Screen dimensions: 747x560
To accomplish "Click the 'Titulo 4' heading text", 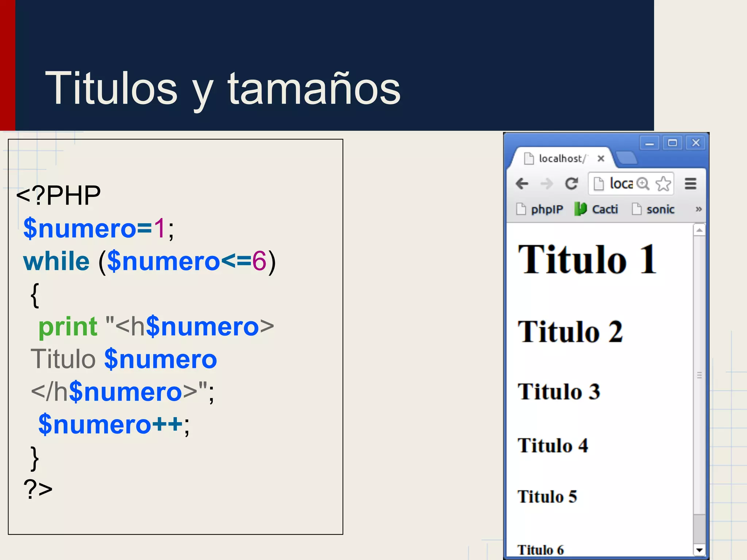I will pos(553,446).
